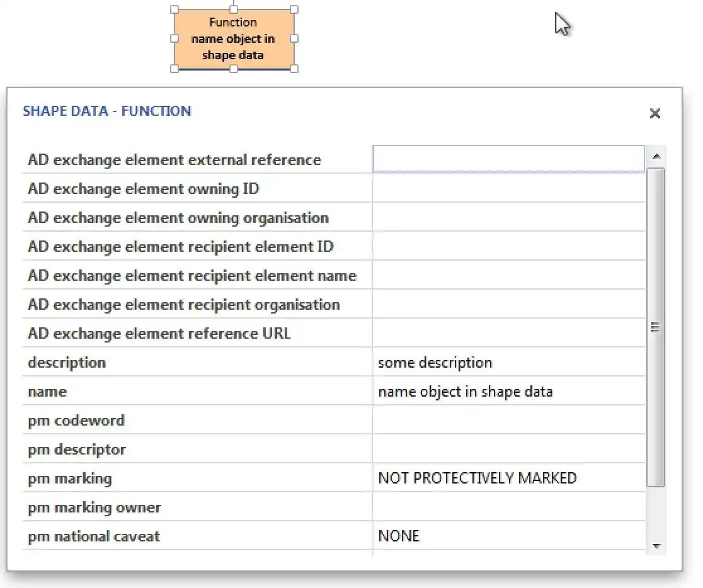
Task: Click scrollbar up arrow in shape data
Action: coord(656,156)
